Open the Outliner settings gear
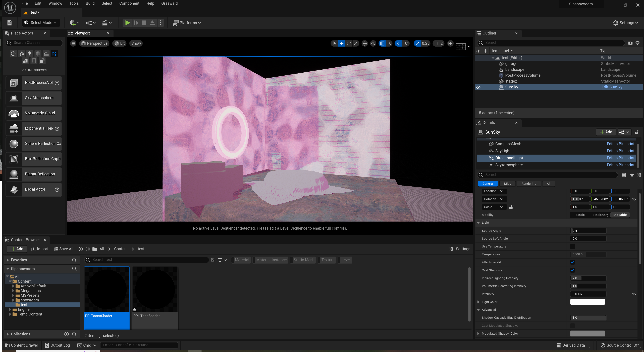Viewport: 644px width, 352px height. click(637, 43)
